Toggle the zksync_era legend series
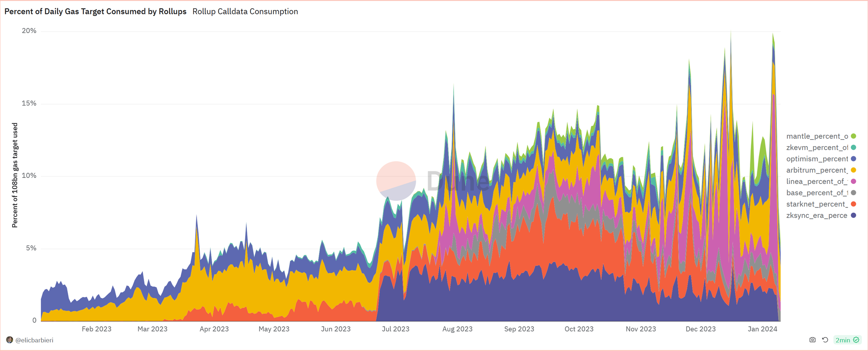This screenshot has width=868, height=351. pyautogui.click(x=821, y=215)
